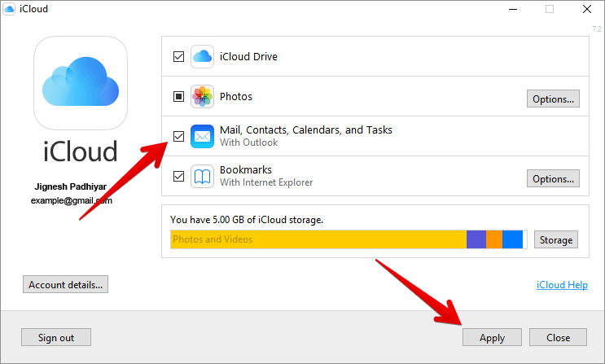Open Photos Options
This screenshot has height=364, width=605.
coord(553,99)
